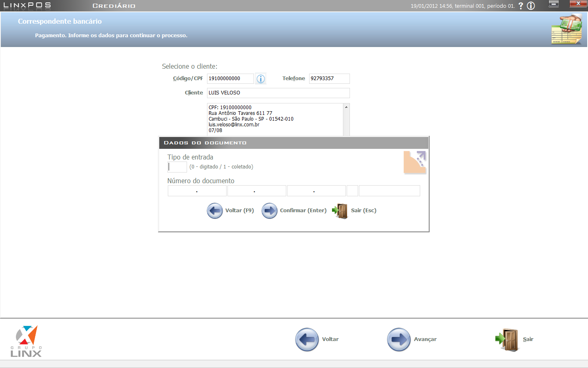Exit the dialog via the Sair (Esc) label

pyautogui.click(x=364, y=211)
